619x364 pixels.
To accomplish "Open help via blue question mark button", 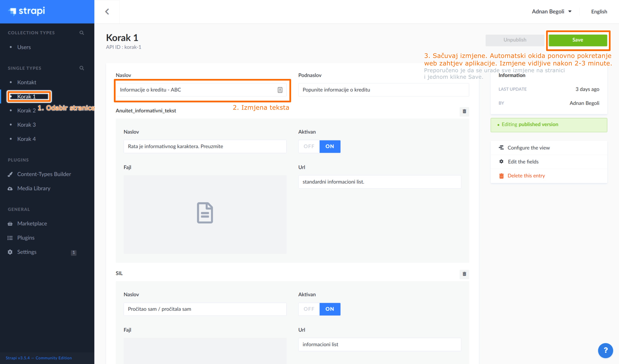I will [x=605, y=350].
